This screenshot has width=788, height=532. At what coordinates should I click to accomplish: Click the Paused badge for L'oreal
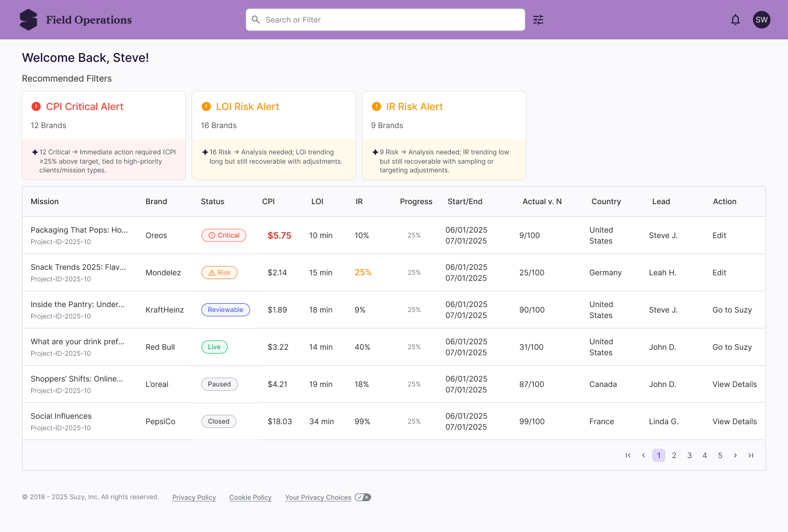[219, 384]
